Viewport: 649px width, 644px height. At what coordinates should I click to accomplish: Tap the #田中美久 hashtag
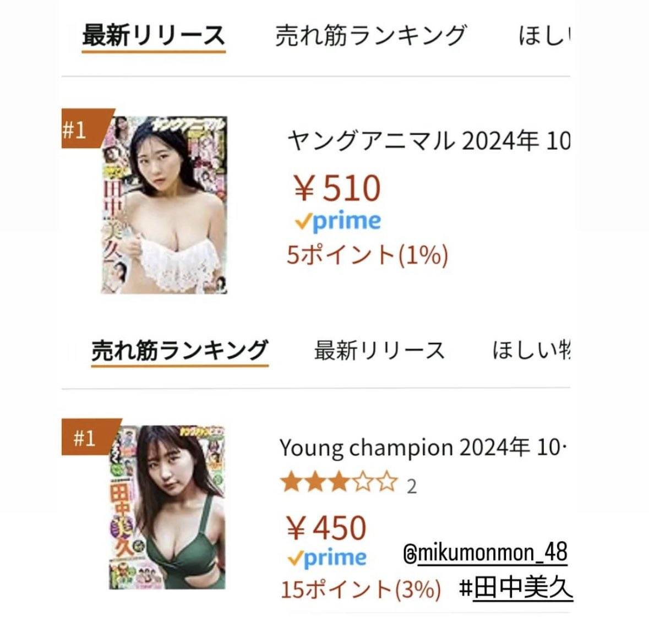[x=516, y=589]
